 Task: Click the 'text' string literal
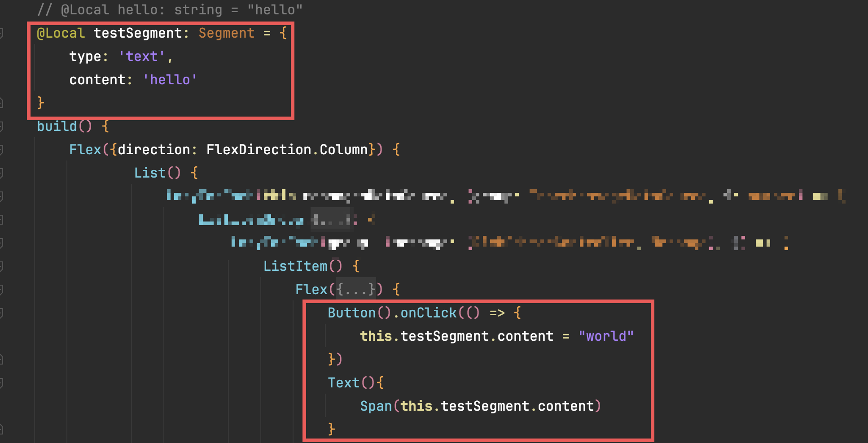[x=141, y=56]
